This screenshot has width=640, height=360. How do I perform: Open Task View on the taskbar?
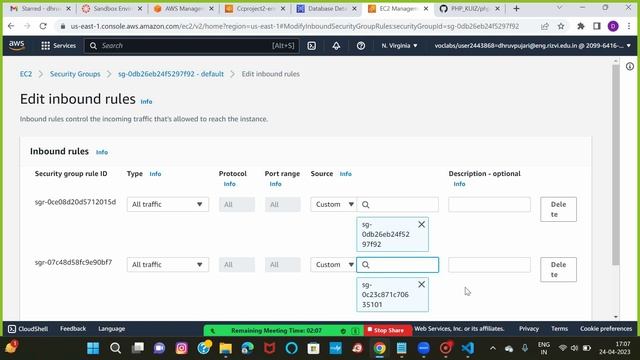coord(138,348)
